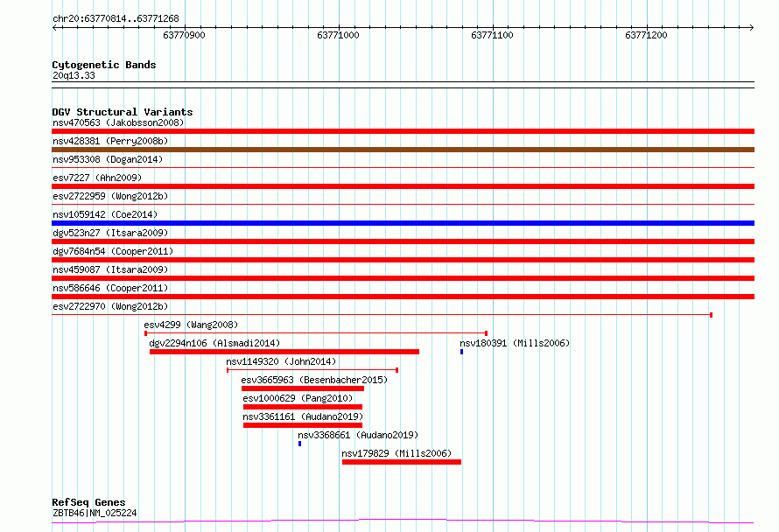Click the left arrow of the ruler
The image size is (779, 532).
pyautogui.click(x=54, y=27)
